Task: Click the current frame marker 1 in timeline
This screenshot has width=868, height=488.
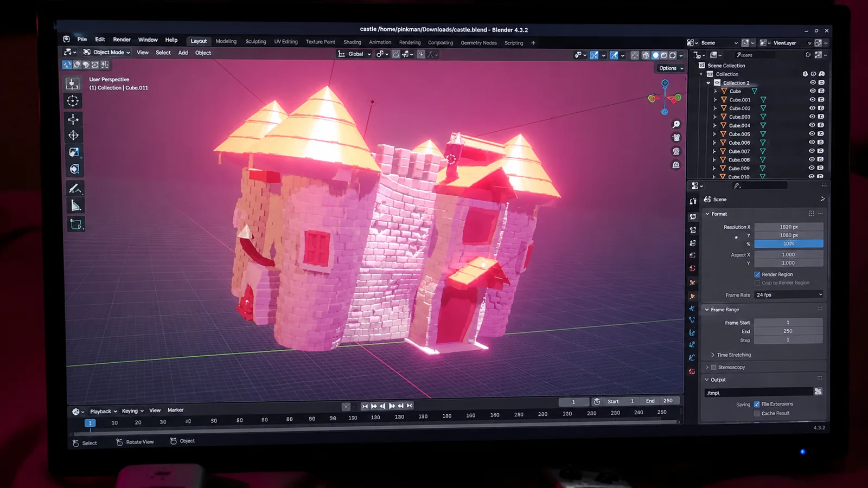Action: coord(90,423)
